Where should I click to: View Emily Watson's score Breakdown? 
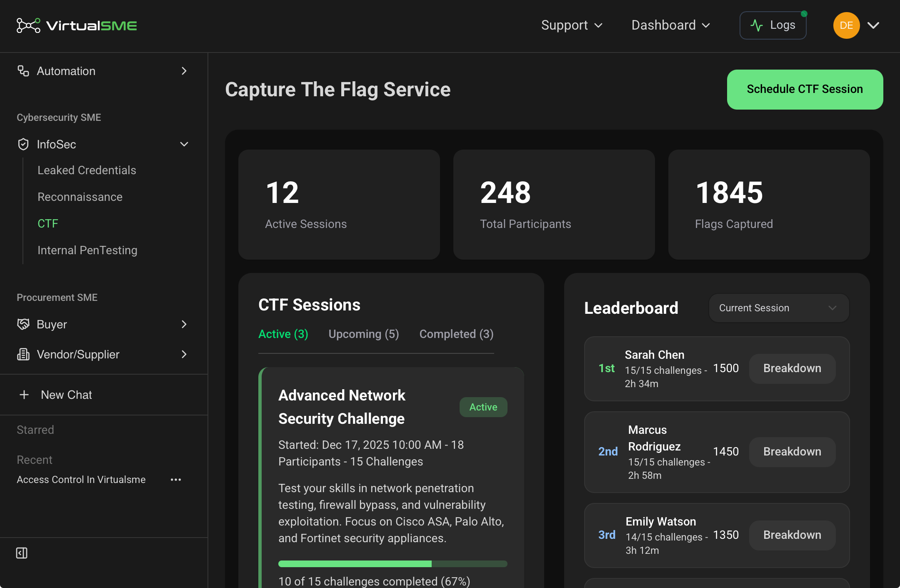click(792, 535)
